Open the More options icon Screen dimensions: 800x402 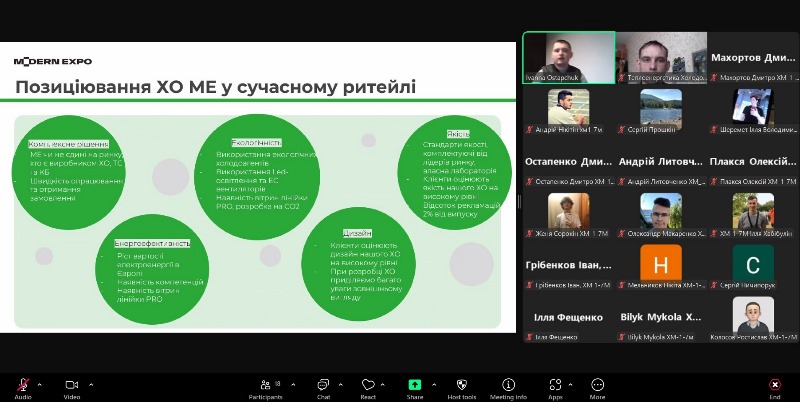click(597, 385)
